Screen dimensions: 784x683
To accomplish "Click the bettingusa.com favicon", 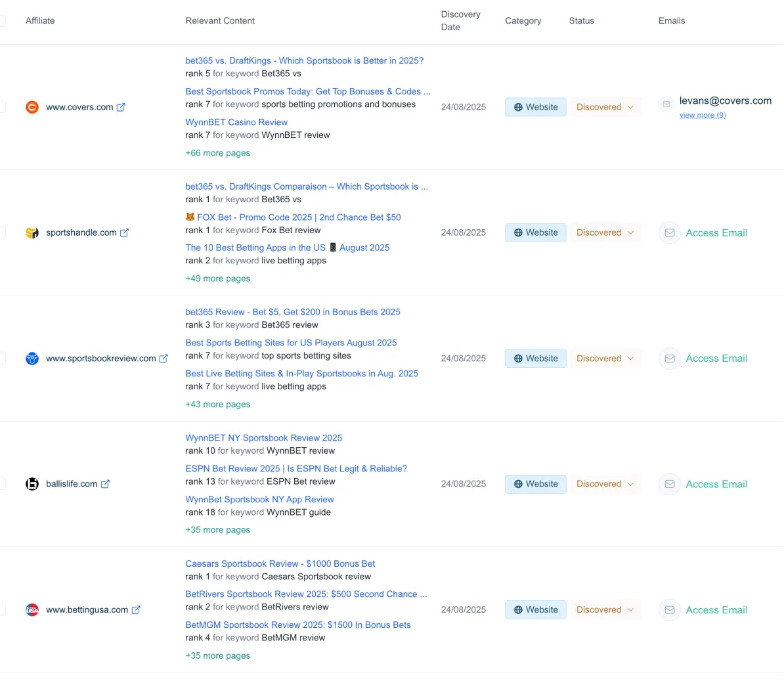I will (32, 609).
